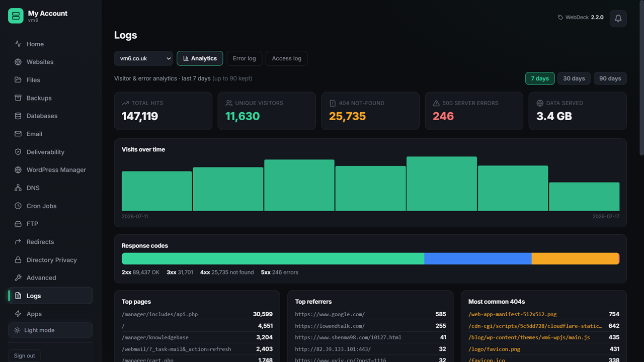
Task: Click the Cron Jobs clock icon
Action: click(18, 206)
